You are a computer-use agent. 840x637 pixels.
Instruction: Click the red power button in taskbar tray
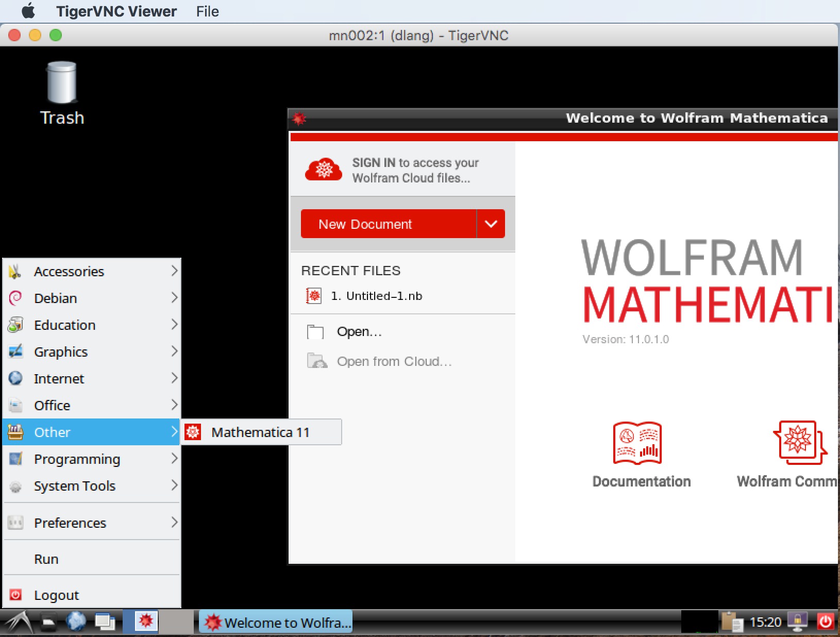tap(826, 622)
